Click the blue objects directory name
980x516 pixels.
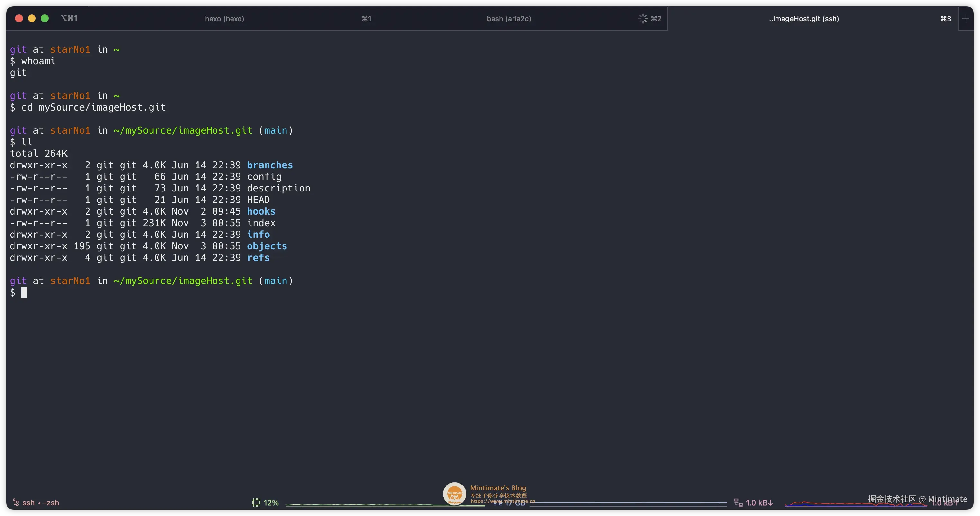[x=267, y=246]
